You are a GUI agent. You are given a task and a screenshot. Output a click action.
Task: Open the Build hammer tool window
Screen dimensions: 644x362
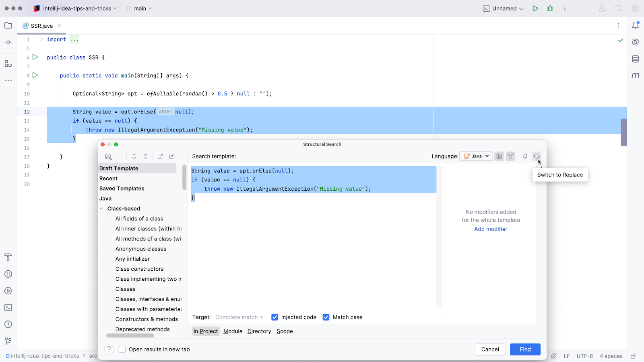(x=8, y=257)
